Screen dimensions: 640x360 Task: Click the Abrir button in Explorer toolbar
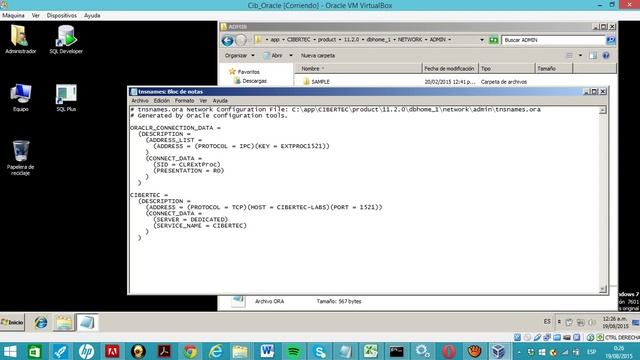coord(273,56)
